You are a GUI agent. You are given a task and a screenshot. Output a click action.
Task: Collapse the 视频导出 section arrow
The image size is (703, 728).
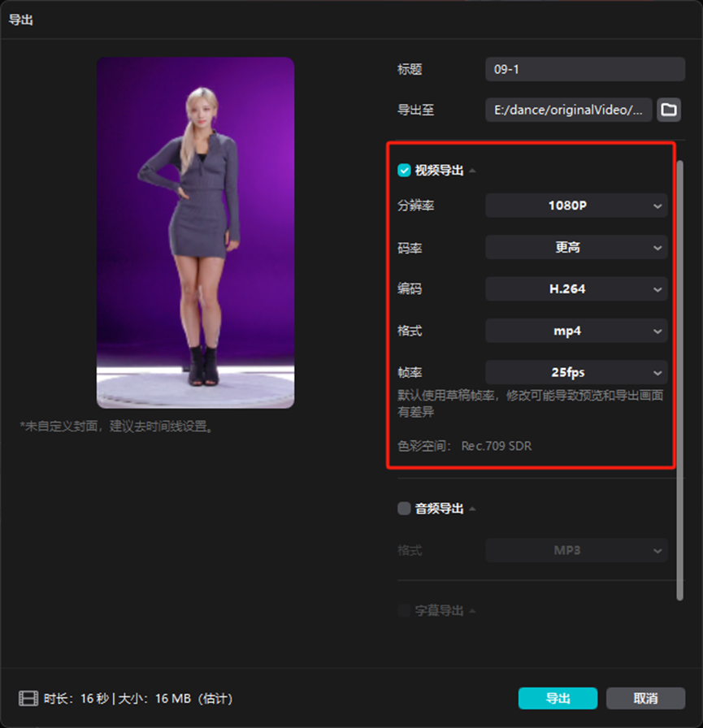(472, 171)
